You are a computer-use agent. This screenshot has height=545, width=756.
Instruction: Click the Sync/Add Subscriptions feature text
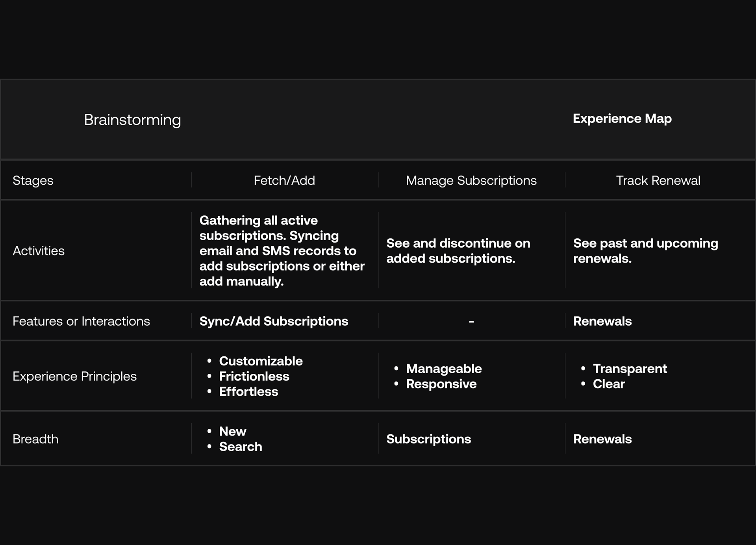tap(274, 321)
